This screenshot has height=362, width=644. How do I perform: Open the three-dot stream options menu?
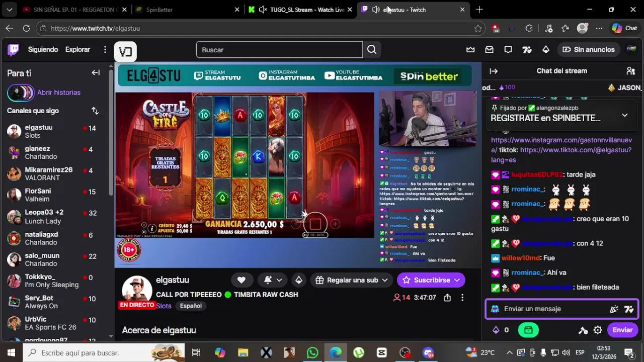click(462, 298)
